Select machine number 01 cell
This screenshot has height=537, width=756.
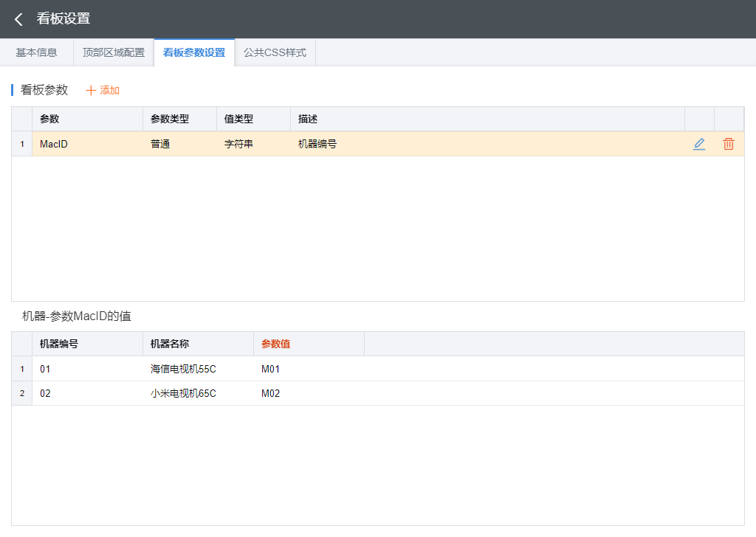point(87,369)
